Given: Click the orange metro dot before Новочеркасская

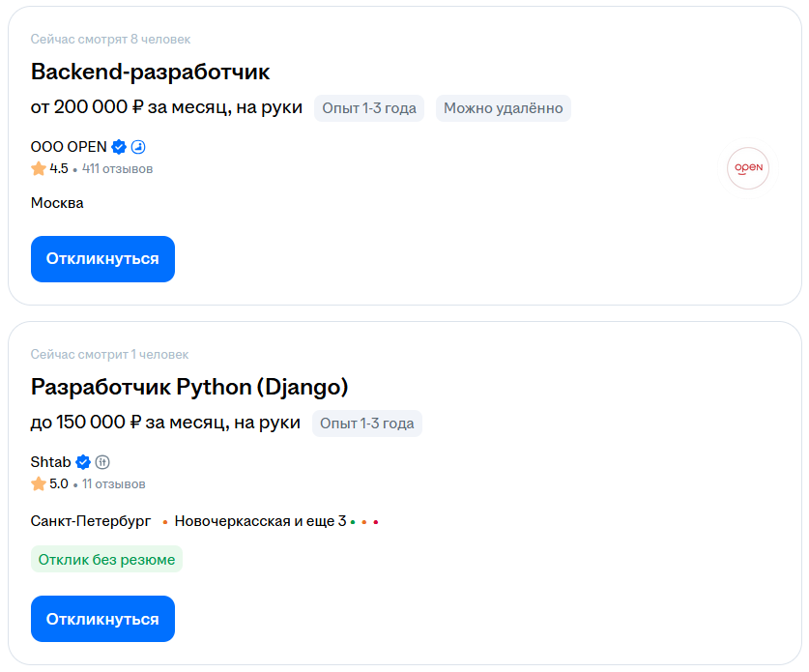Looking at the screenshot, I should click(162, 520).
